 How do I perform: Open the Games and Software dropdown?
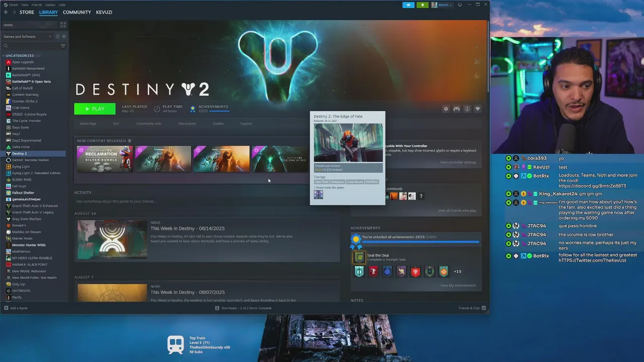point(27,36)
